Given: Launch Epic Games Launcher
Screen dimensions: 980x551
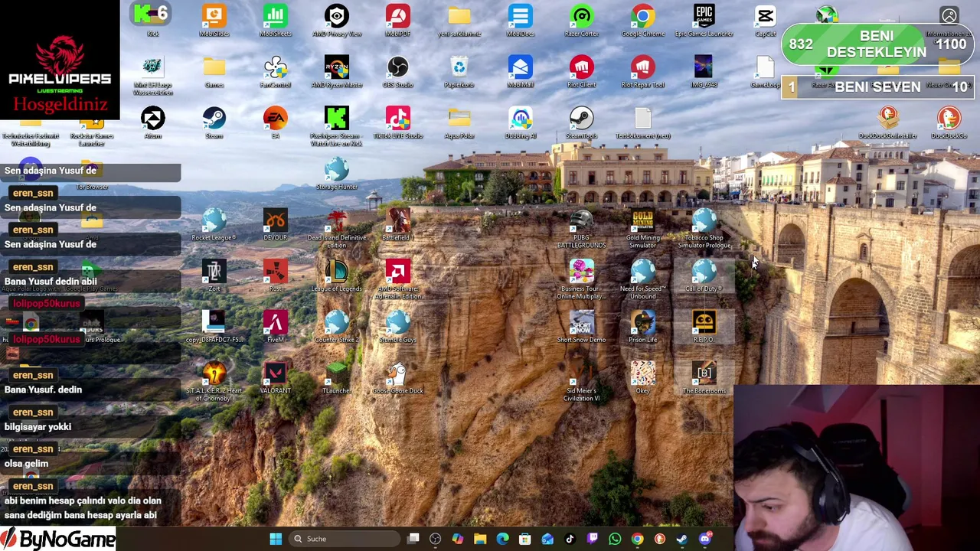Looking at the screenshot, I should [x=704, y=21].
